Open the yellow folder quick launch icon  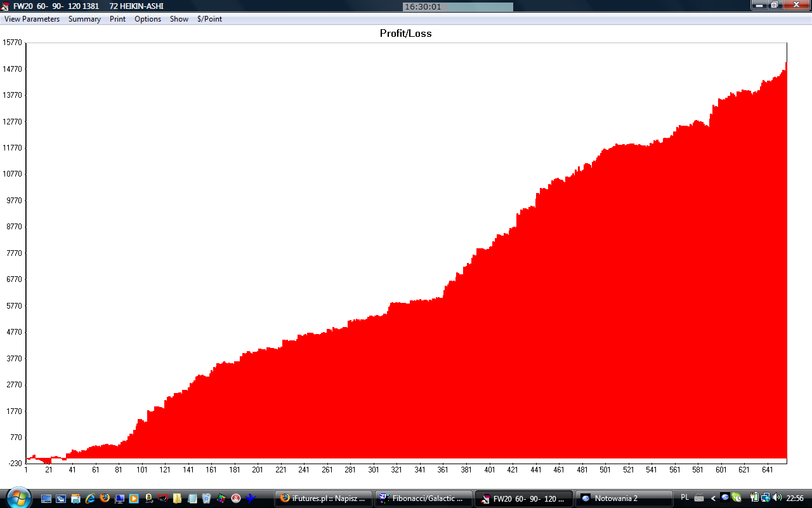pyautogui.click(x=178, y=498)
